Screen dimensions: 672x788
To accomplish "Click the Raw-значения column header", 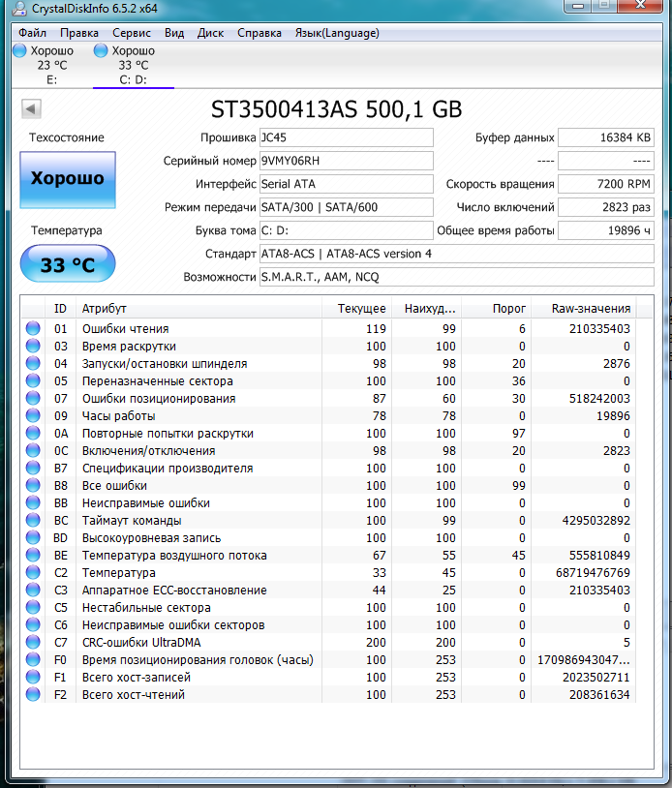I will click(584, 309).
